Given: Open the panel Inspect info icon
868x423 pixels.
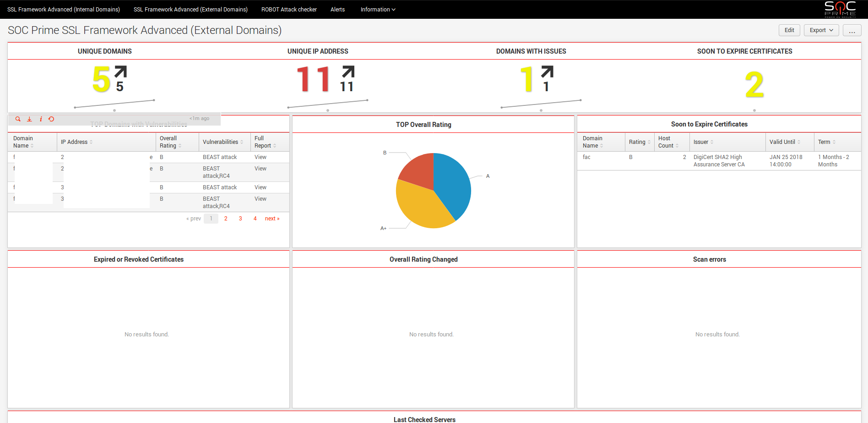Looking at the screenshot, I should pos(41,119).
